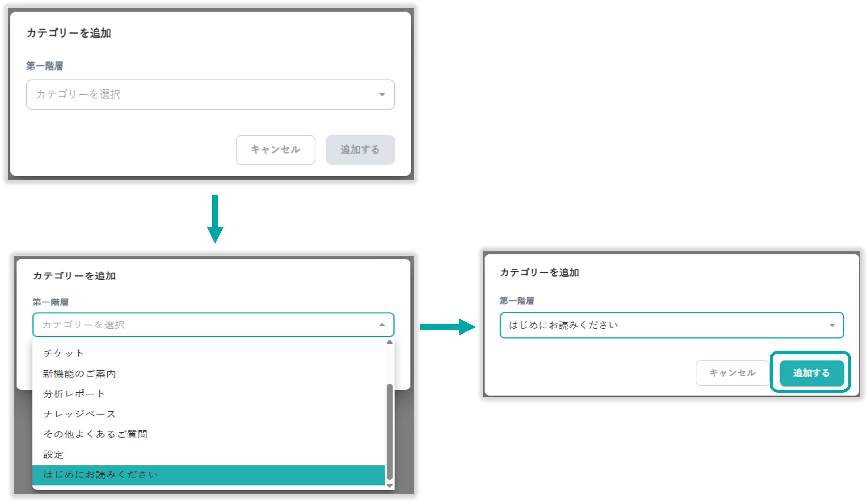Viewport: 868px width, 502px height.
Task: Open the category dropdown in top dialog
Action: coord(210,95)
